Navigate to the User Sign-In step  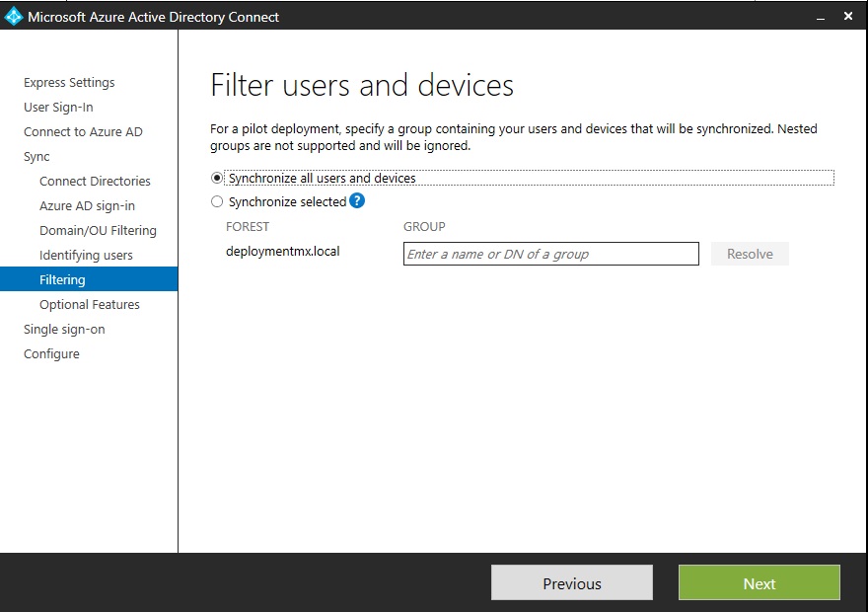click(58, 108)
